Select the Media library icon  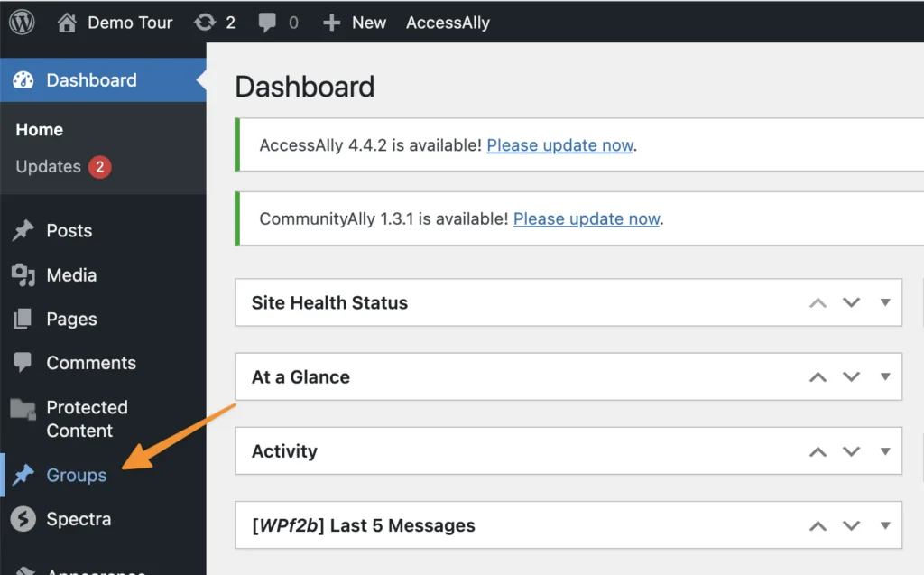[x=25, y=274]
